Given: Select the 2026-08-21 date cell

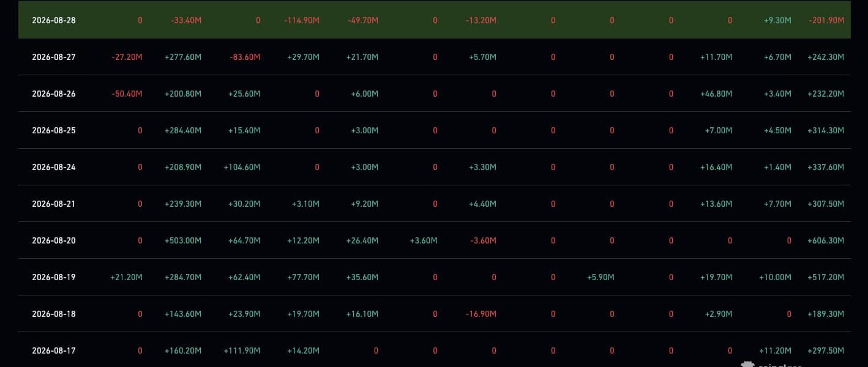Looking at the screenshot, I should tap(54, 204).
